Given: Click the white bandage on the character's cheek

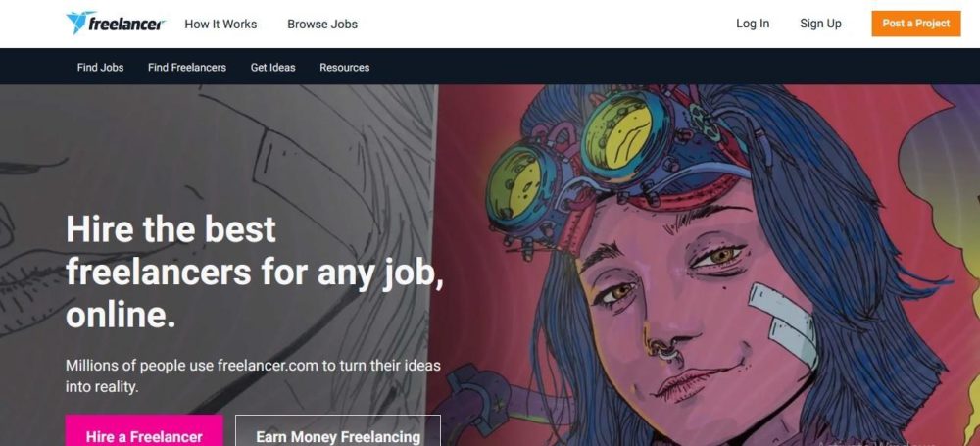Looking at the screenshot, I should coord(784,324).
